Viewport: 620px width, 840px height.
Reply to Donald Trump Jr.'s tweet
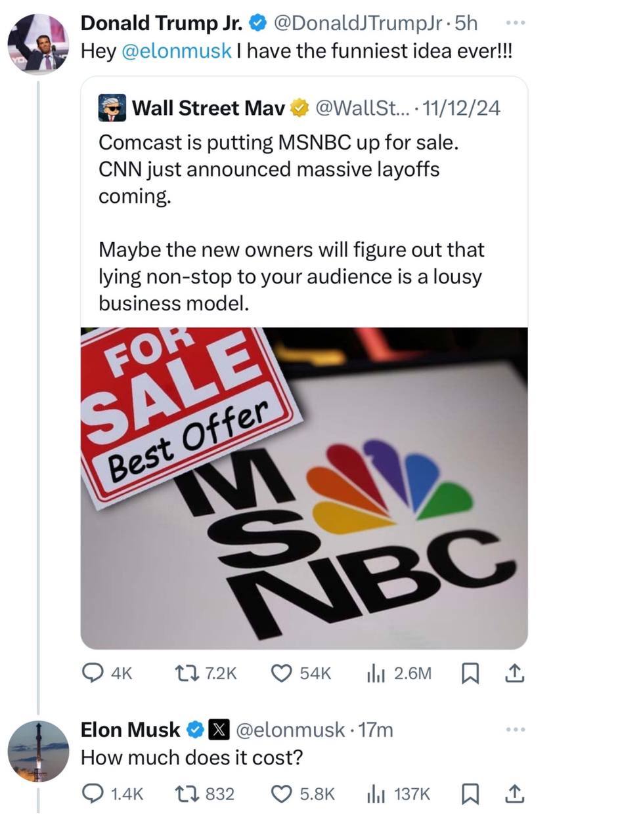click(93, 673)
